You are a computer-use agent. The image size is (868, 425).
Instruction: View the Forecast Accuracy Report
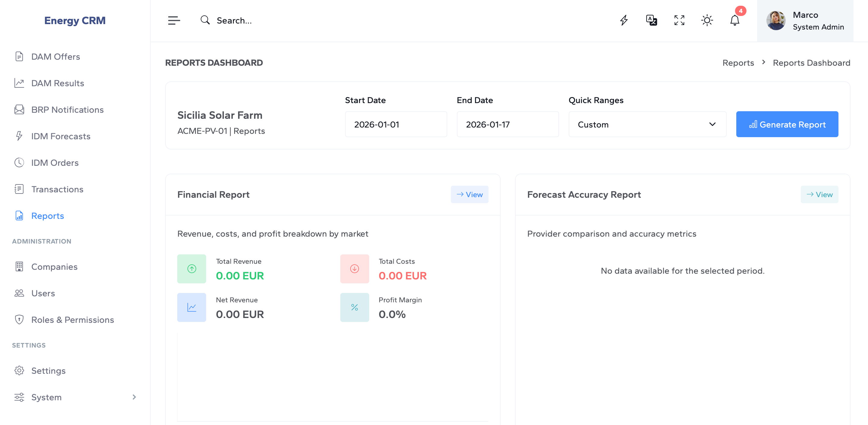(x=819, y=194)
